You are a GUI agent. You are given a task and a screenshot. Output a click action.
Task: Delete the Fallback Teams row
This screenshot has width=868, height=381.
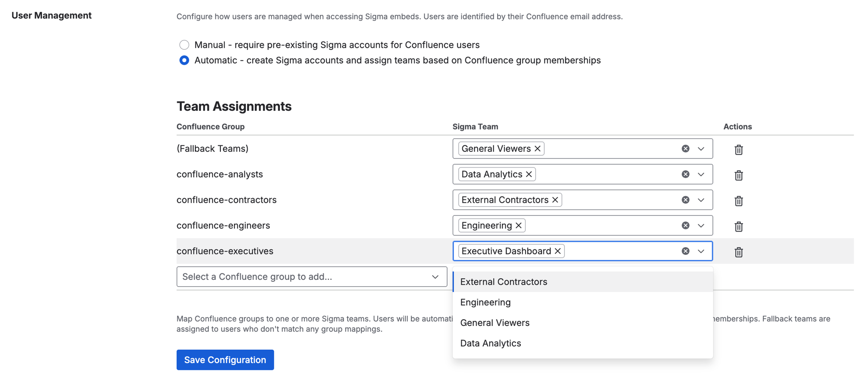click(738, 149)
